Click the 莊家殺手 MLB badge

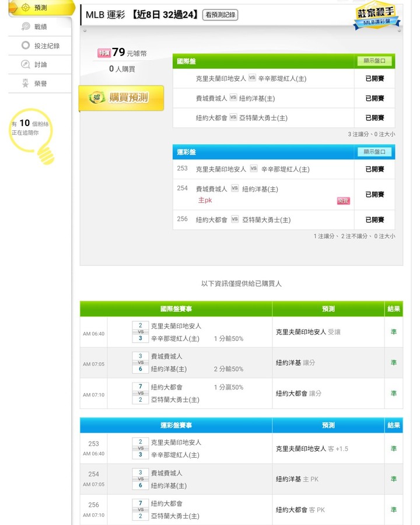[376, 16]
